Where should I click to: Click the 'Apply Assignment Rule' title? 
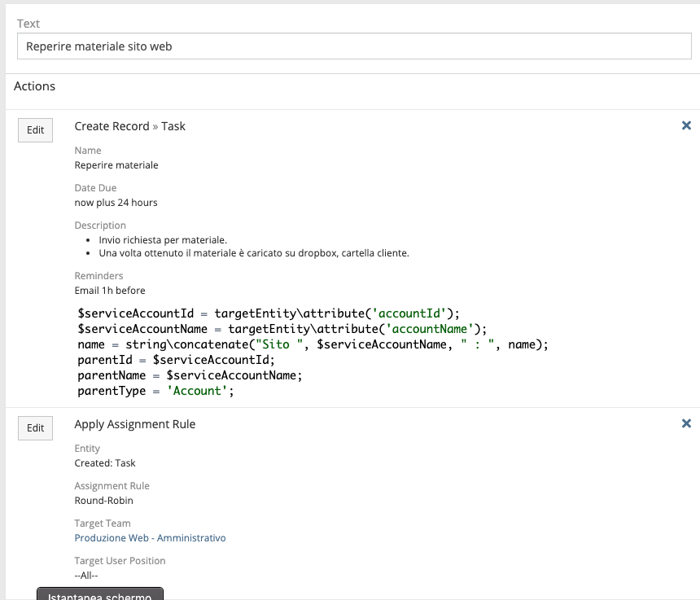click(x=134, y=424)
